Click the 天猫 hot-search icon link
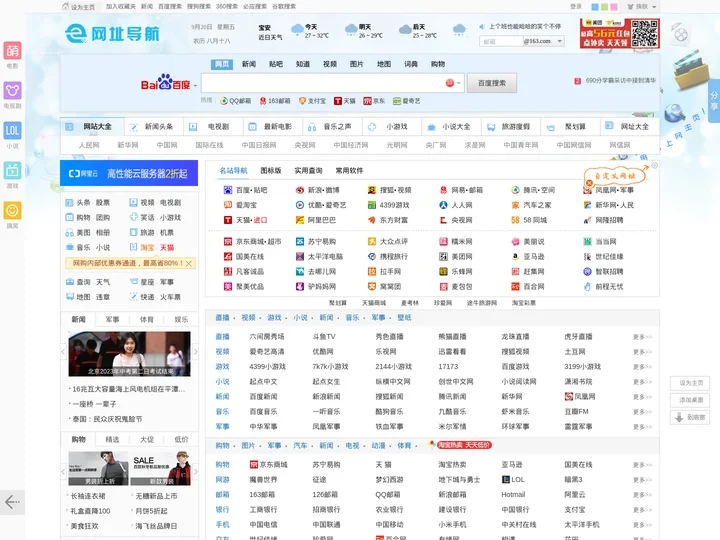The width and height of the screenshot is (720, 540). click(x=338, y=101)
